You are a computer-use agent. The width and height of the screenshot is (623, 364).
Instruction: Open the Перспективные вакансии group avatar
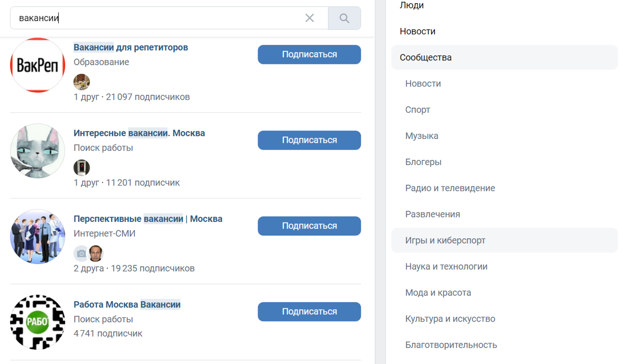pos(38,237)
